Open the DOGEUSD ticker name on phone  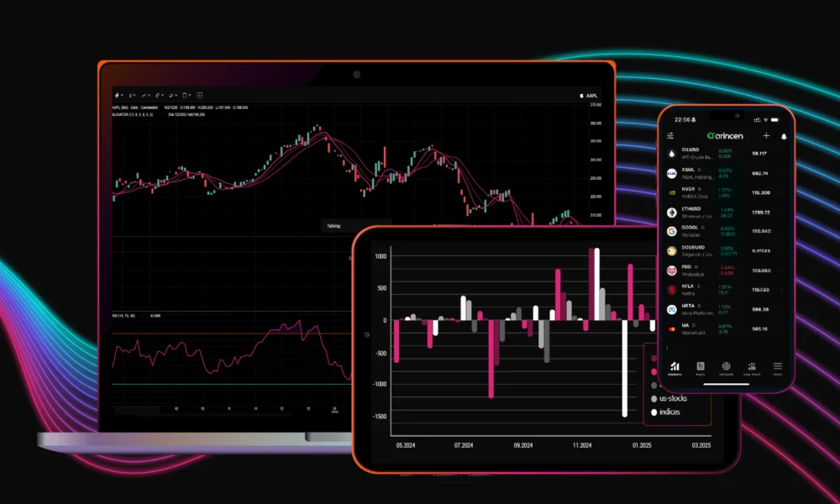[x=693, y=248]
